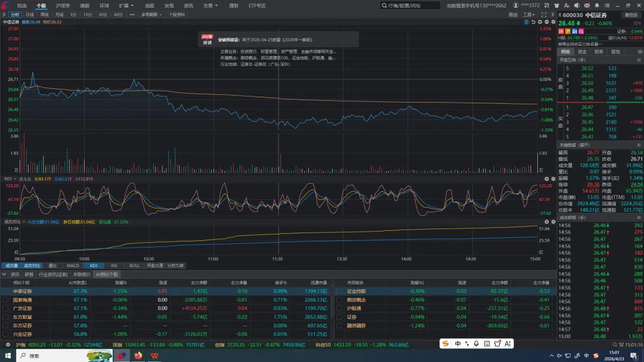The width and height of the screenshot is (644, 362).
Task: Click the AI button on input toolbar
Action: (507, 344)
